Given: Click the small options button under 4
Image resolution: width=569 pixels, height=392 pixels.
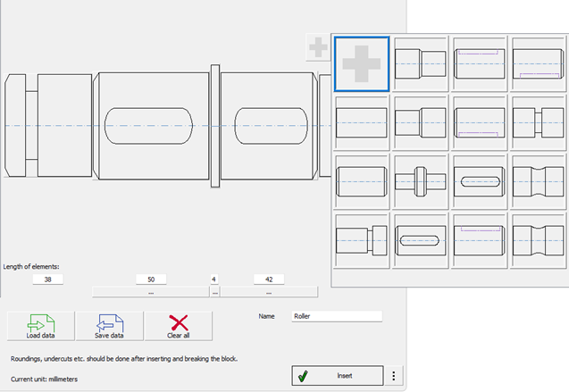Looking at the screenshot, I should coord(214,291).
